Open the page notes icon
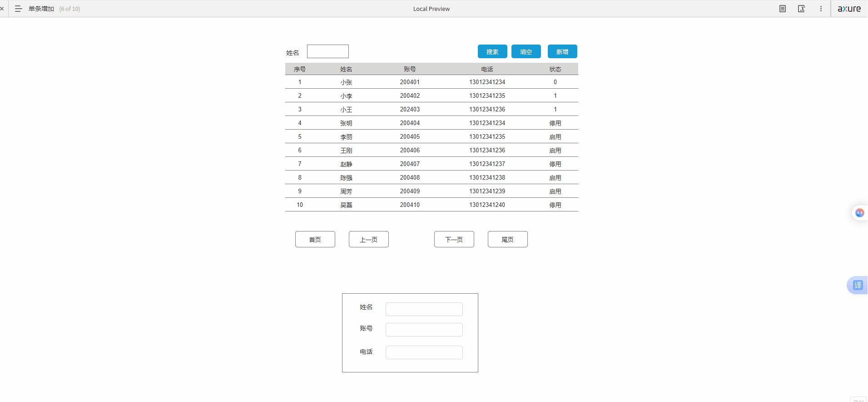Image resolution: width=868 pixels, height=402 pixels. [783, 9]
